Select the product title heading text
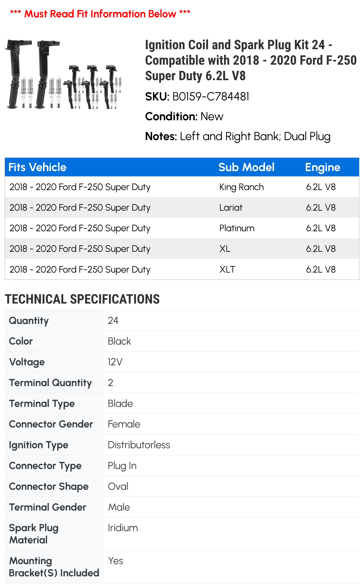Viewport: 364px width, 588px height. click(251, 60)
